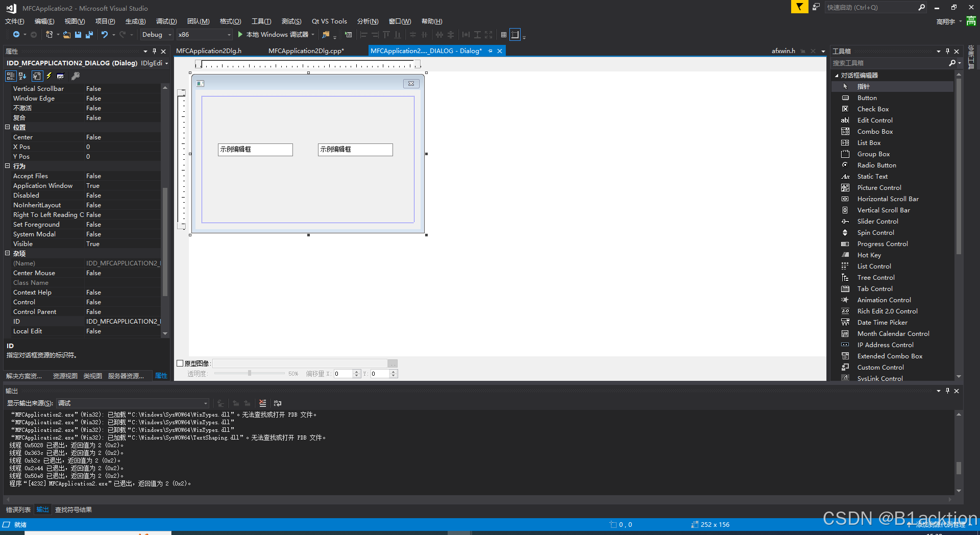980x535 pixels.
Task: Select the Picture Control in toolbox
Action: 878,187
